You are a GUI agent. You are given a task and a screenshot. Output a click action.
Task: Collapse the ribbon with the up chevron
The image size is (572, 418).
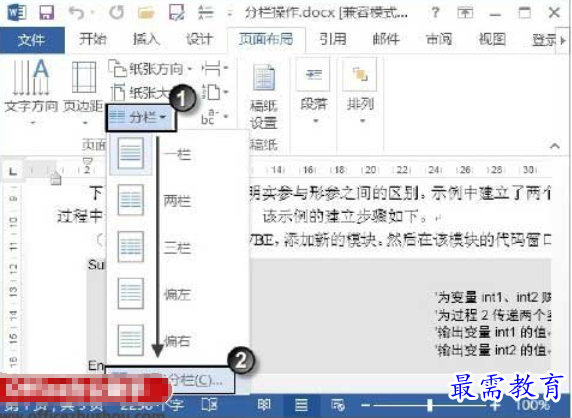pos(554,146)
